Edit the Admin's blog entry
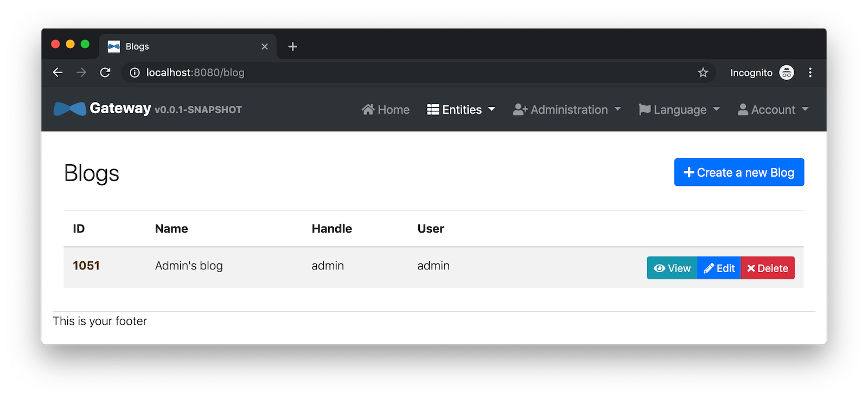The image size is (868, 399). click(x=719, y=268)
